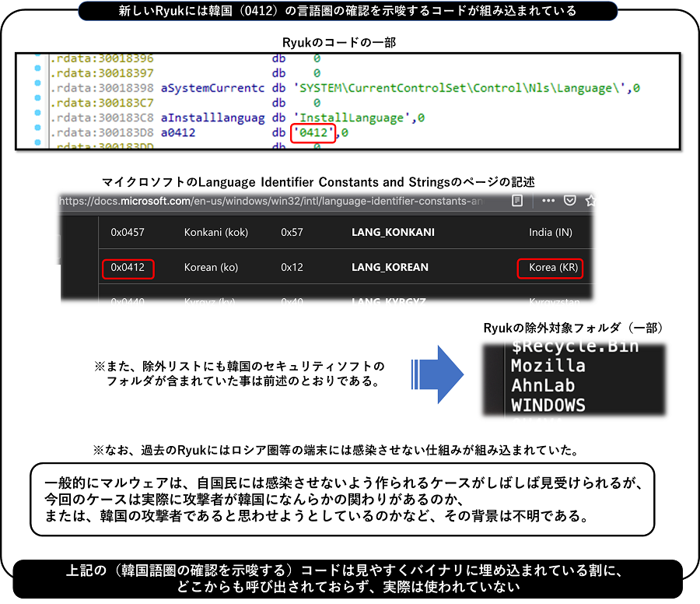Click the heading 'Ryukのコードの一部'
The width and height of the screenshot is (700, 604).
339,43
